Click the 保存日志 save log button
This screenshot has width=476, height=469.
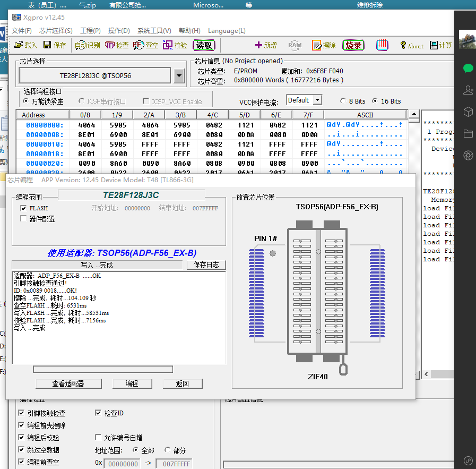[206, 265]
